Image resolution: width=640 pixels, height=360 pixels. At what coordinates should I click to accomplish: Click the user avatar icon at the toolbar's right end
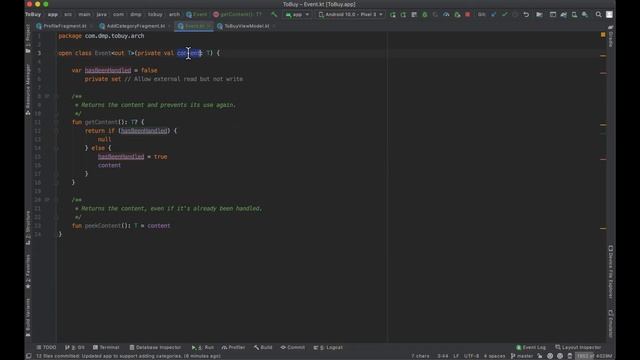(x=609, y=15)
